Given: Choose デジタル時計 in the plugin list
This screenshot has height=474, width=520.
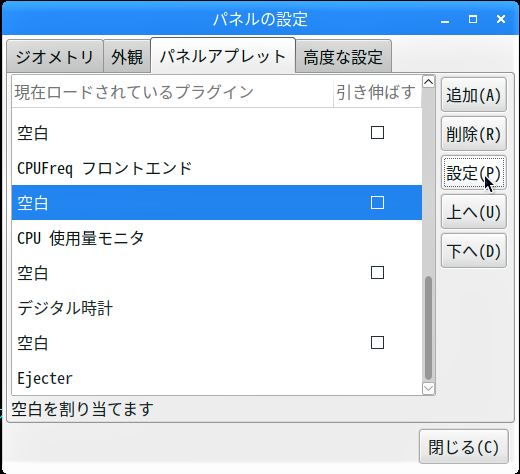Looking at the screenshot, I should (217, 308).
